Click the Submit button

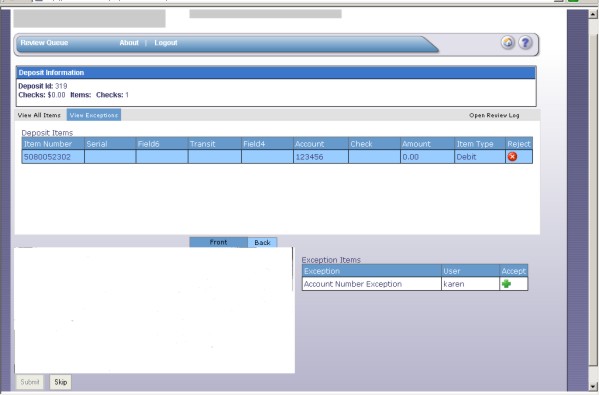[x=30, y=382]
